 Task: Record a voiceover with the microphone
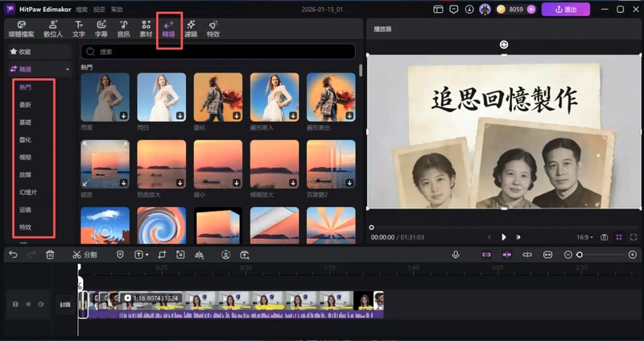[x=456, y=255]
